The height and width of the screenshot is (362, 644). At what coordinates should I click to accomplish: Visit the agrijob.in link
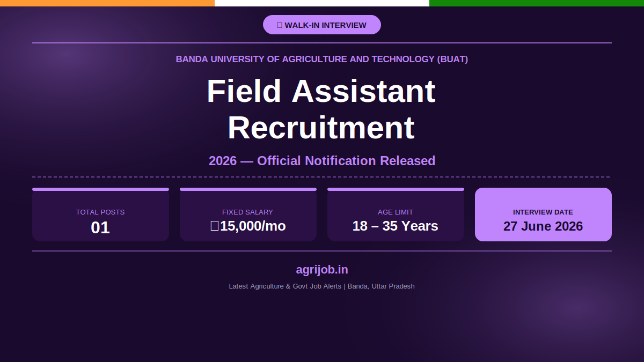tap(322, 270)
